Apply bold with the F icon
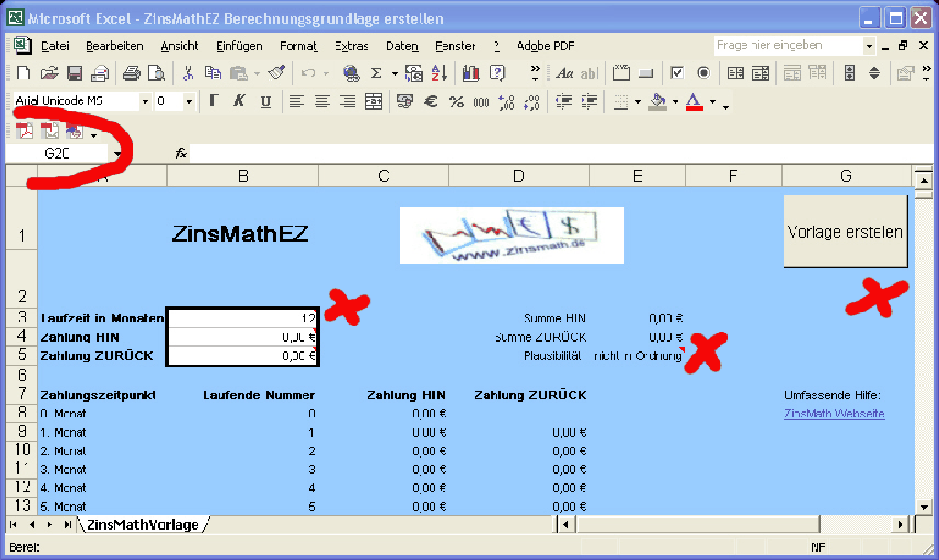 pyautogui.click(x=213, y=101)
